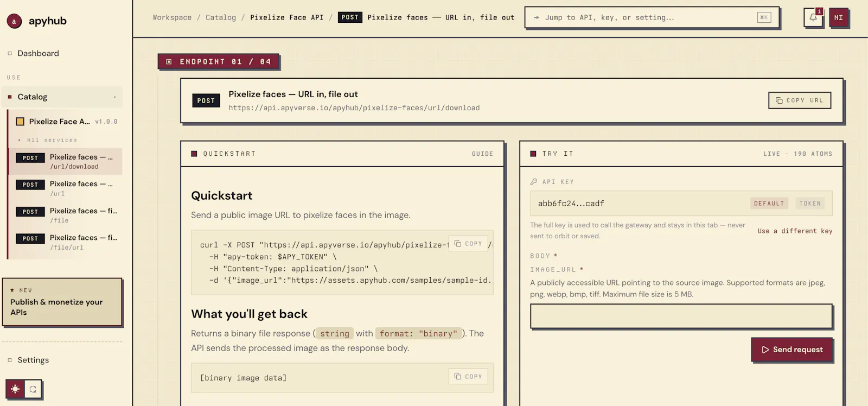Open notifications bell icon
The image size is (868, 406).
[x=813, y=17]
